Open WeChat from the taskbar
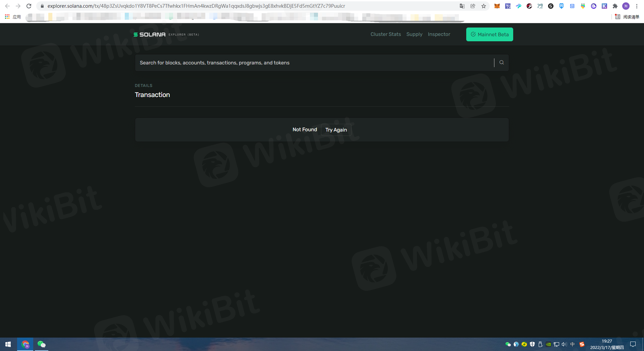This screenshot has height=351, width=644. point(41,344)
